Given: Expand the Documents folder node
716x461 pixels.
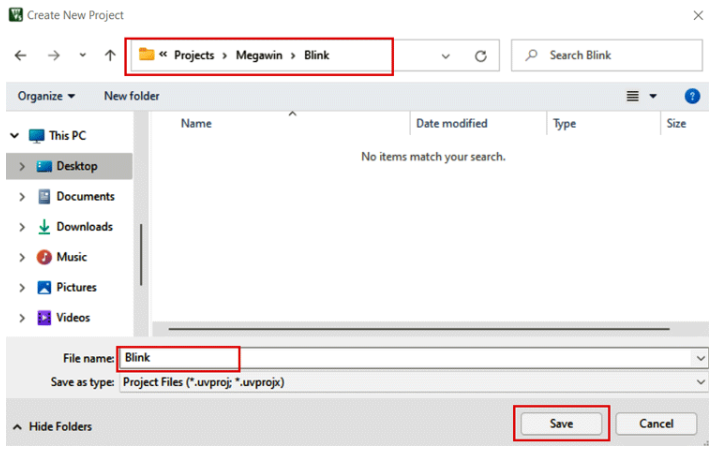Looking at the screenshot, I should [22, 197].
